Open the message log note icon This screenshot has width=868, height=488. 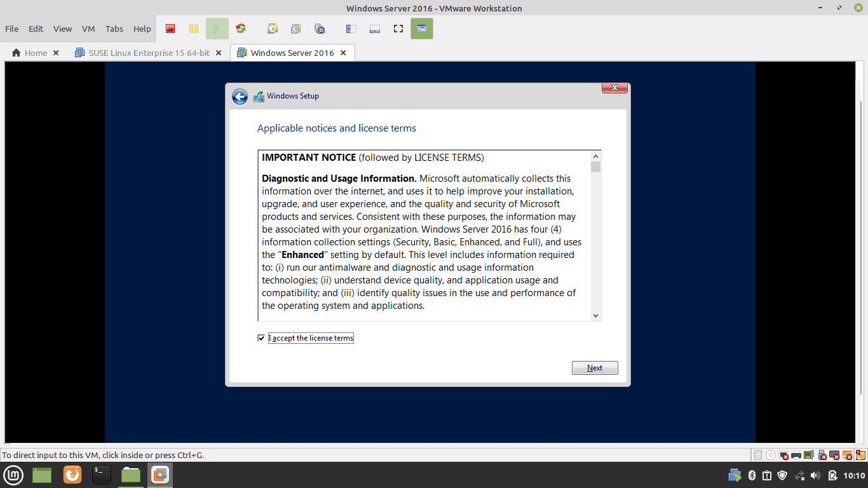point(860,455)
